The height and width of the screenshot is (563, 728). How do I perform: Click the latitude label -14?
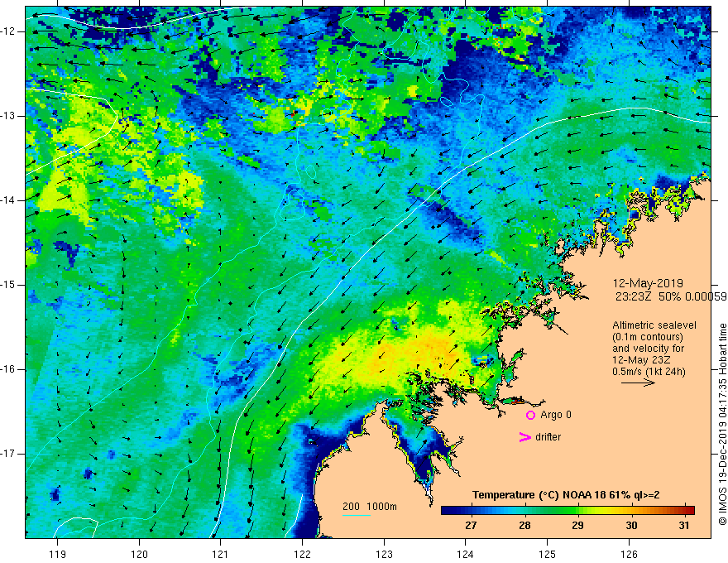(8, 200)
